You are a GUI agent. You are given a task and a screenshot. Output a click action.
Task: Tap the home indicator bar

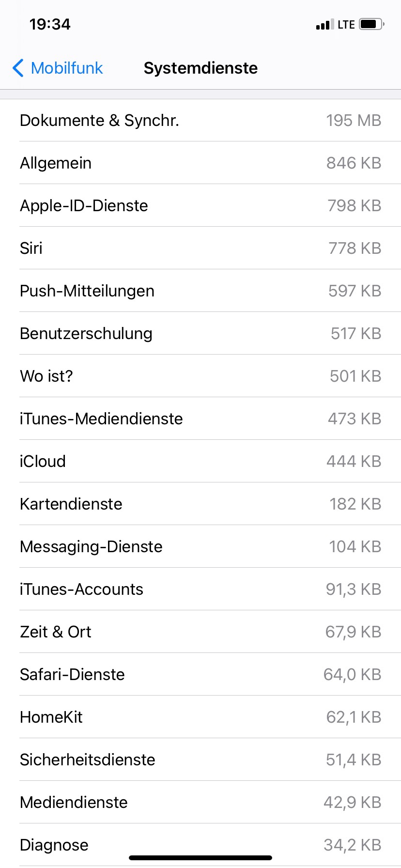tap(200, 858)
